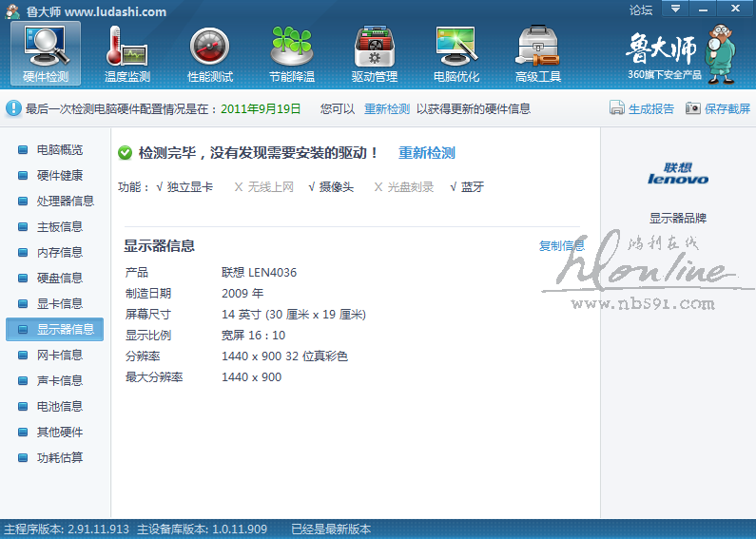Screen dimensions: 756x539
Task: Click the 显示器信息 section heading
Action: tap(159, 246)
